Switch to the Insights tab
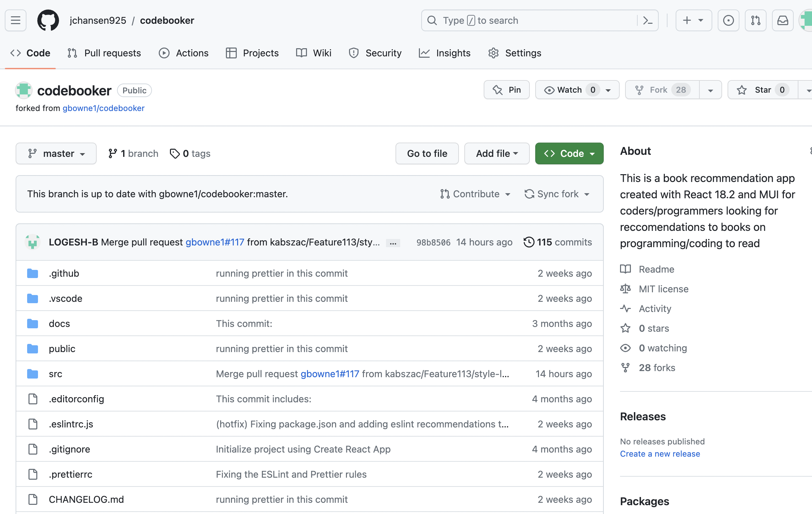Viewport: 812px width, 514px height. pos(445,53)
